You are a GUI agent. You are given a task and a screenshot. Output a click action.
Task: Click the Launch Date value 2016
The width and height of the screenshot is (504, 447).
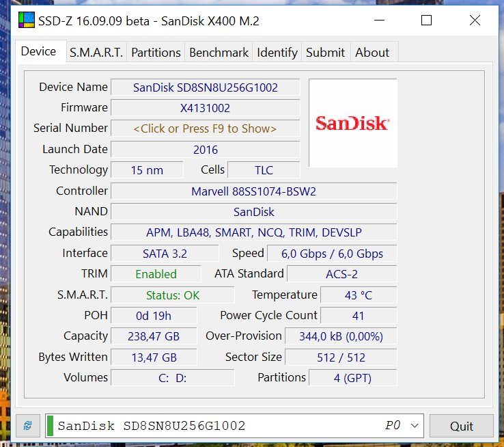(205, 150)
